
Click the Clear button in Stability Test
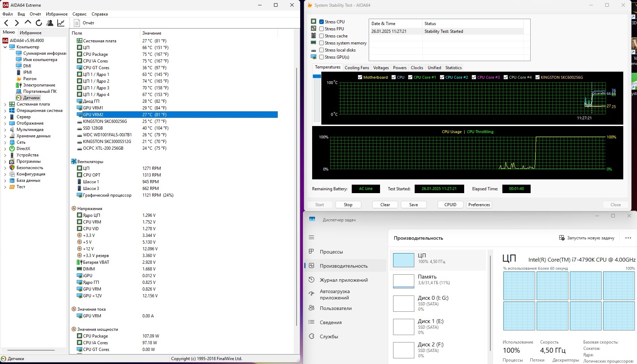tap(385, 205)
